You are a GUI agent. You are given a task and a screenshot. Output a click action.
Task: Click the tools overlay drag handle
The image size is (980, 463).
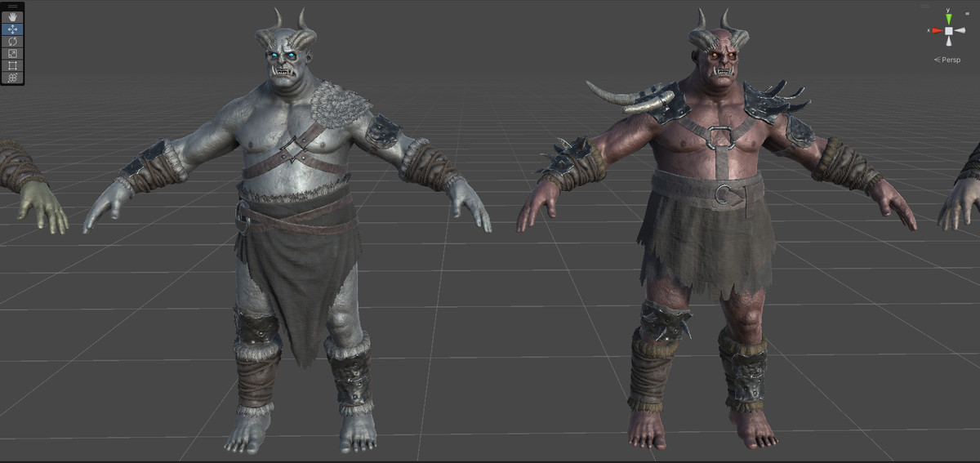pyautogui.click(x=13, y=7)
